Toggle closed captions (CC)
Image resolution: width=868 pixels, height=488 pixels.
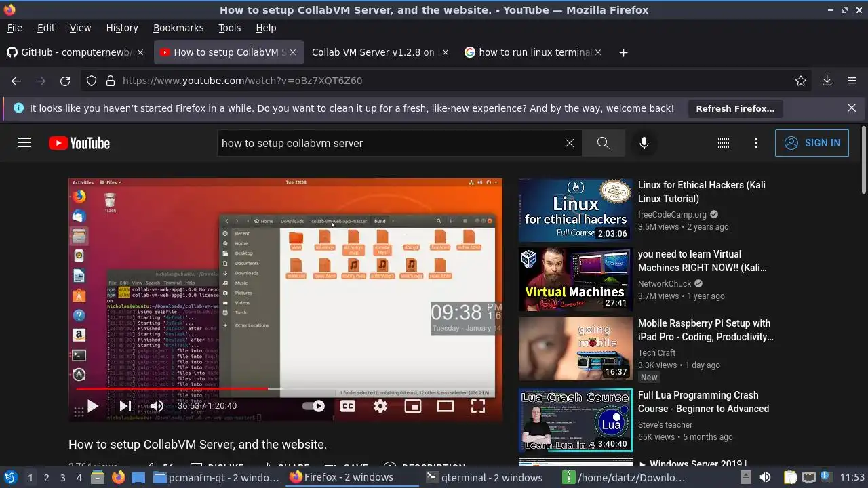[348, 406]
